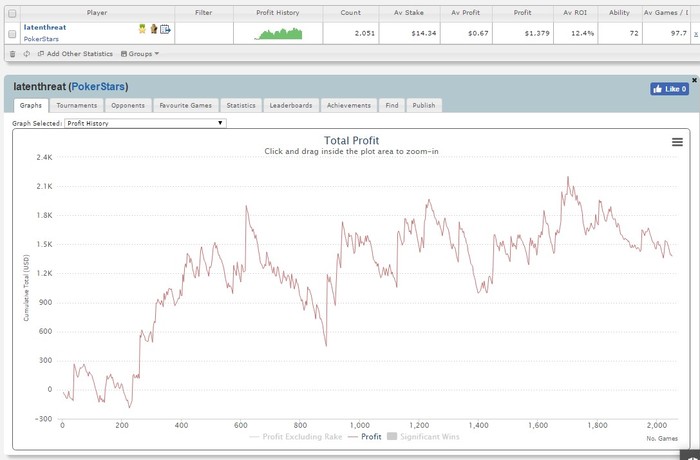This screenshot has width=700, height=460.
Task: Open the latenthreat player name link
Action: [x=45, y=27]
